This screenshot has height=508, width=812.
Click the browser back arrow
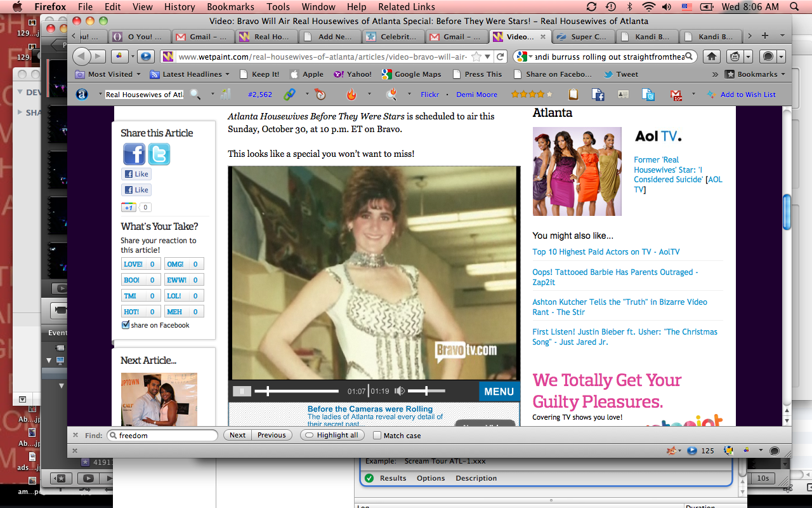pyautogui.click(x=82, y=57)
